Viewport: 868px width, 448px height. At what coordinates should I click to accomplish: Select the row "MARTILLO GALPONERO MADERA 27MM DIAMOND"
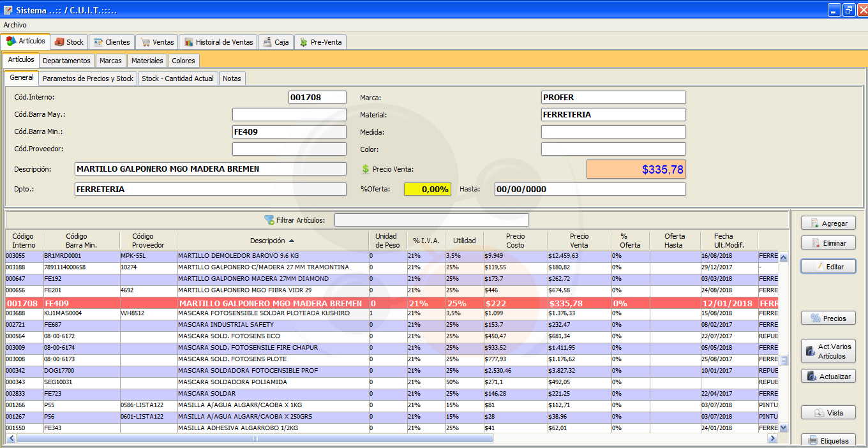click(x=392, y=279)
